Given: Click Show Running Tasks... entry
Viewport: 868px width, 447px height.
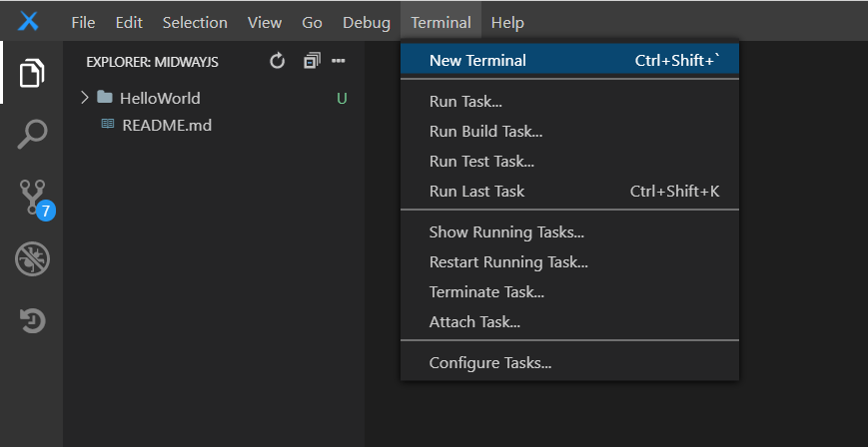Looking at the screenshot, I should [x=506, y=232].
